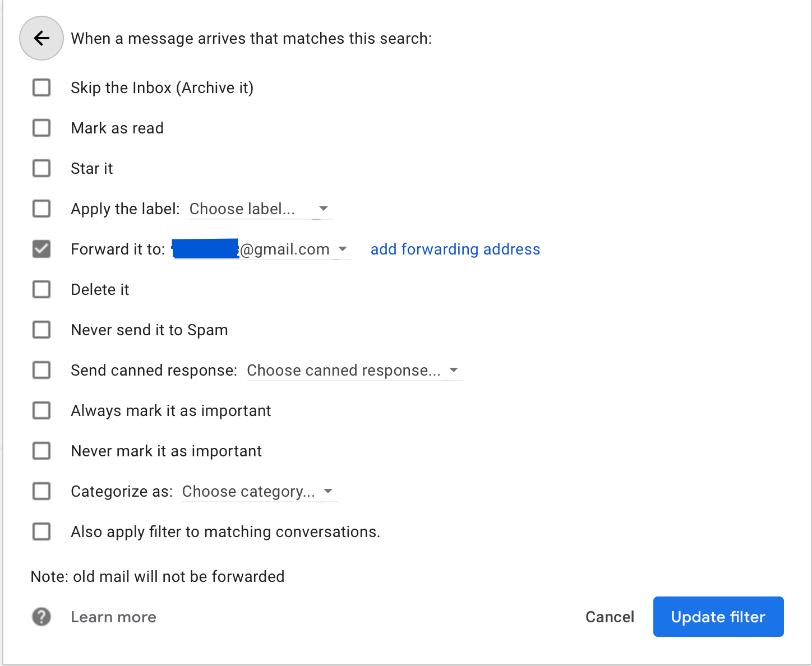This screenshot has width=812, height=666.
Task: Click the back arrow to return to search
Action: [x=41, y=38]
